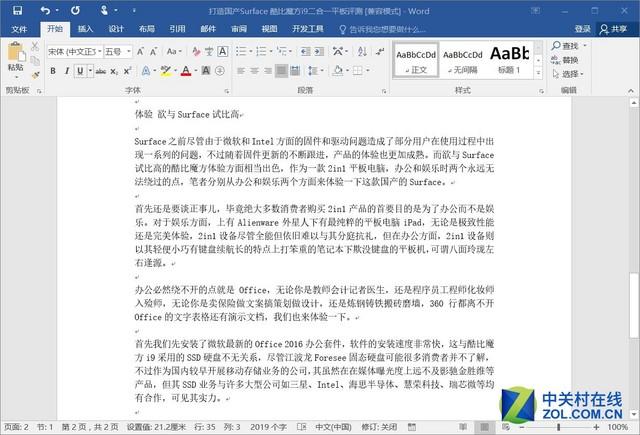The width and height of the screenshot is (640, 435).
Task: Open the Select (选择) dropdown
Action: 568,74
